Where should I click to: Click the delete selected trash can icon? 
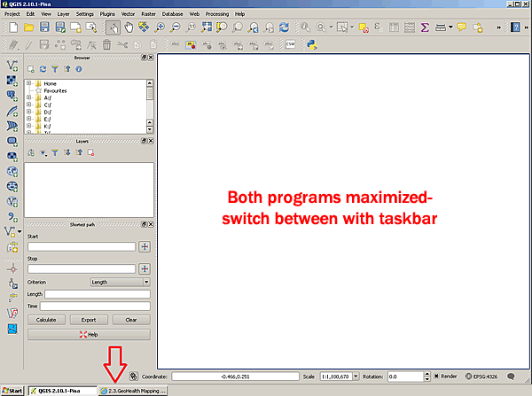pos(107,44)
